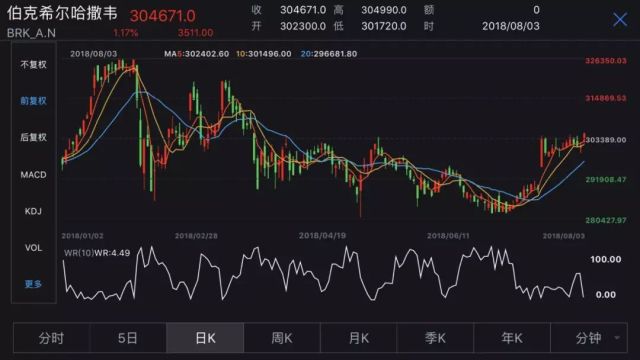Close the chart with the blue X icon
The image size is (640, 360).
point(620,19)
